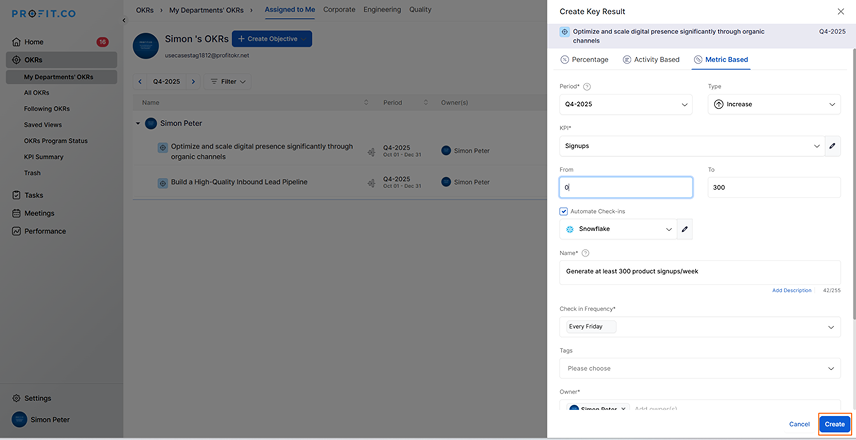Open Tasks in the sidebar

[x=33, y=195]
